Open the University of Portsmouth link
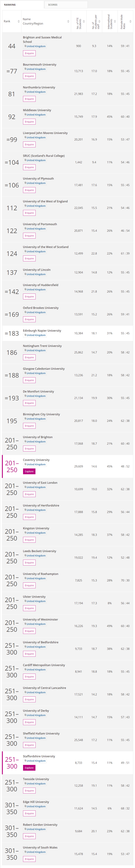The width and height of the screenshot is (135, 868). [40, 224]
